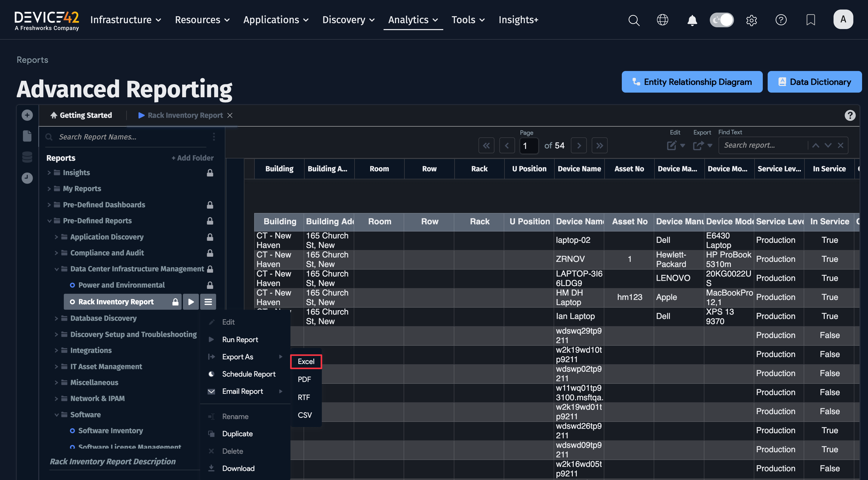
Task: Collapse Data Center Infrastructure Management folder
Action: [56, 269]
